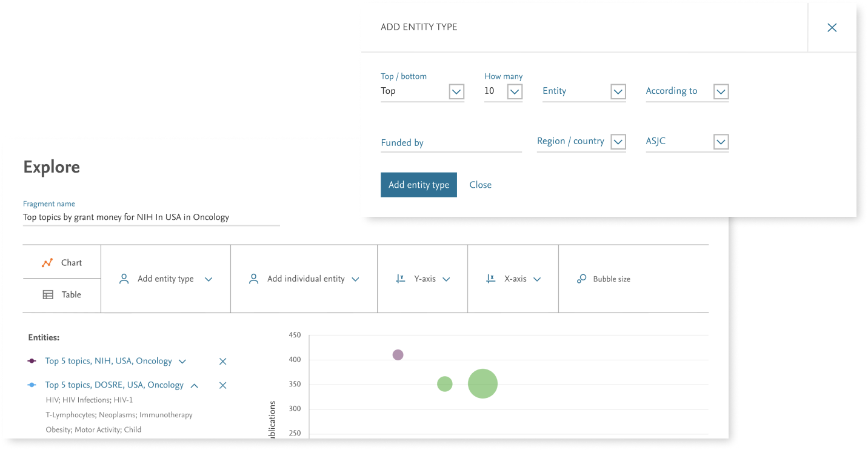Click the Bubble size icon
Viewport: 868px width, 450px height.
pos(581,279)
